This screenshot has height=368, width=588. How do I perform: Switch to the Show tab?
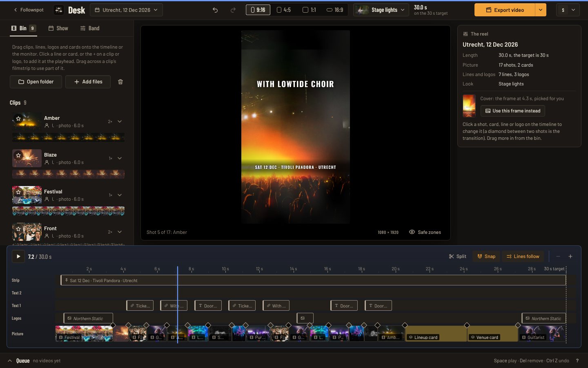click(58, 28)
